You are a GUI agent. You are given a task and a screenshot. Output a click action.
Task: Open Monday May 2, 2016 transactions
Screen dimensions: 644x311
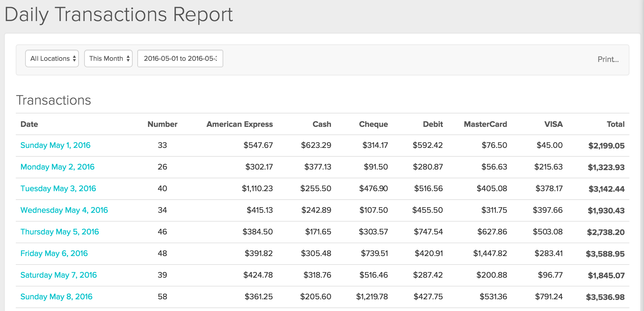[58, 167]
